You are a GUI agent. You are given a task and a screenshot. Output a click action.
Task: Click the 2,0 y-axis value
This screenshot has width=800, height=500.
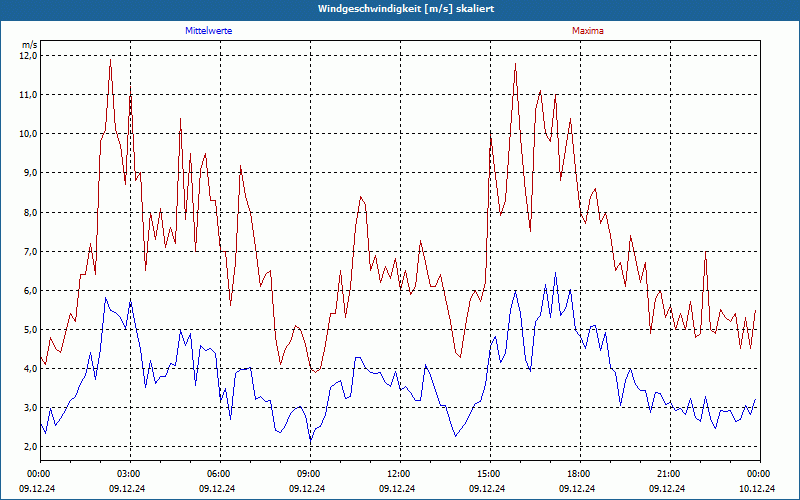point(31,447)
